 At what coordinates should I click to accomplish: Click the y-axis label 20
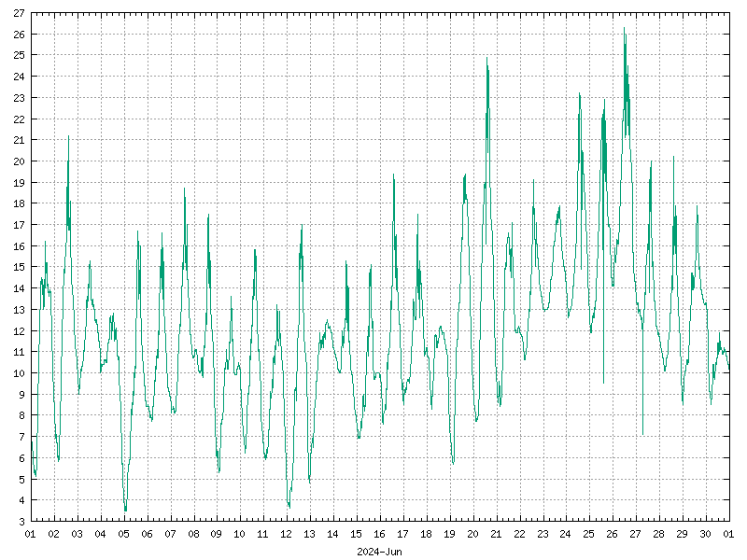pos(19,161)
